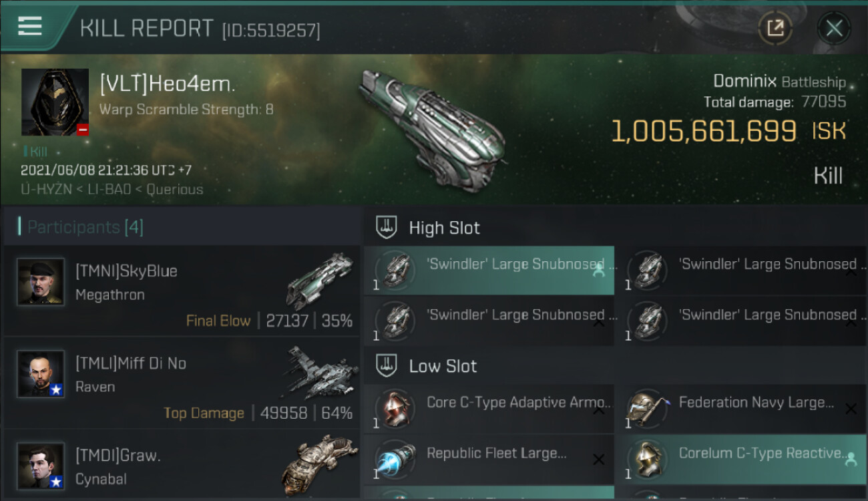
Task: Select the highlighted 'Swindler' Large Snubnosed module
Action: click(x=489, y=271)
